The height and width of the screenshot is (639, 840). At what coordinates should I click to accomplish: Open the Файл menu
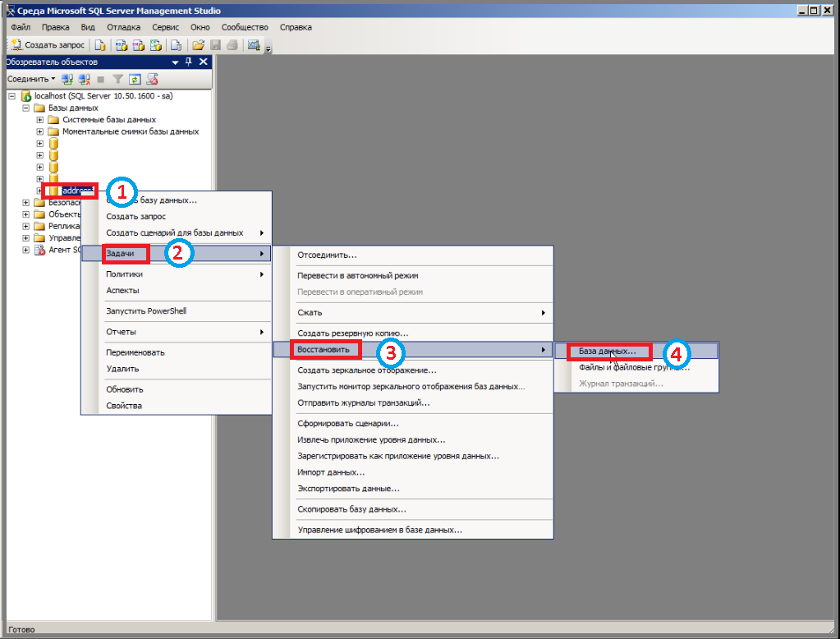click(21, 27)
